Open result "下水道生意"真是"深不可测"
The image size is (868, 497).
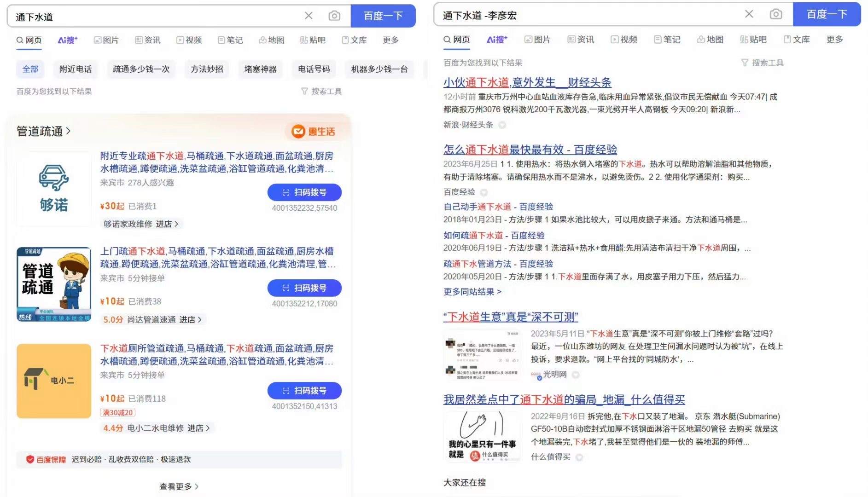pos(511,317)
